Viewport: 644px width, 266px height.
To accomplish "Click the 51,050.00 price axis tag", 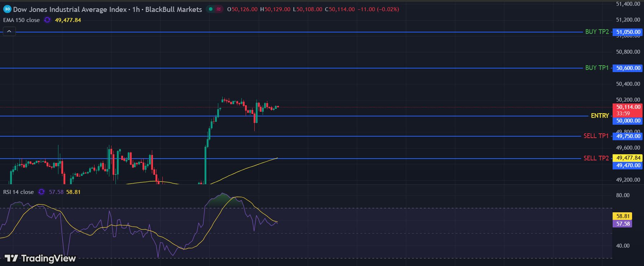I will (628, 32).
